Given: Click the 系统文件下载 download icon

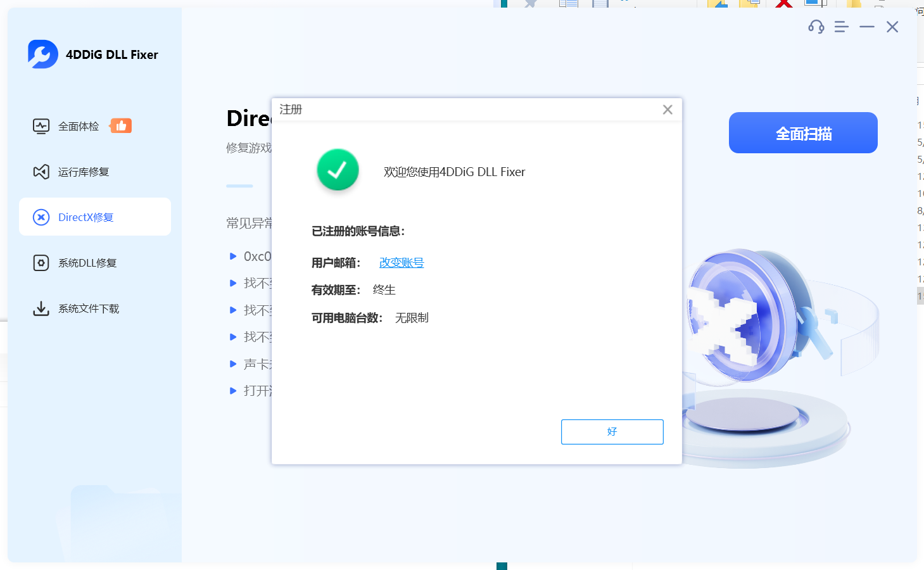Looking at the screenshot, I should [x=41, y=308].
